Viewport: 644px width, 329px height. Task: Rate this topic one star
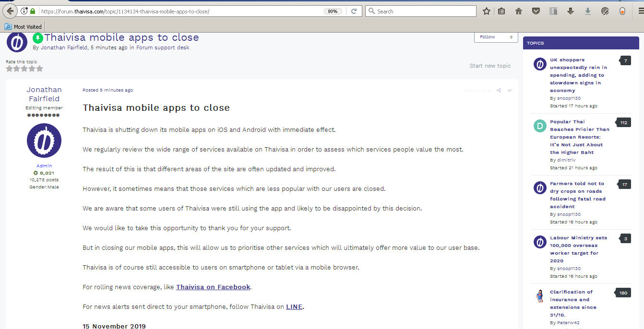pos(9,69)
